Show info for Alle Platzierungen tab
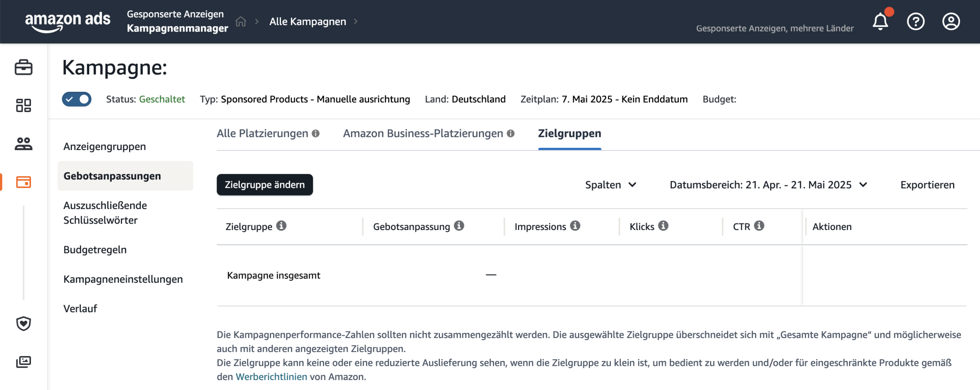980x390 pixels. click(x=315, y=134)
